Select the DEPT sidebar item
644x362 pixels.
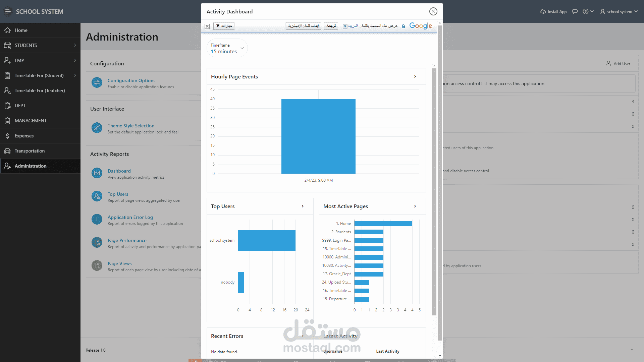point(20,106)
